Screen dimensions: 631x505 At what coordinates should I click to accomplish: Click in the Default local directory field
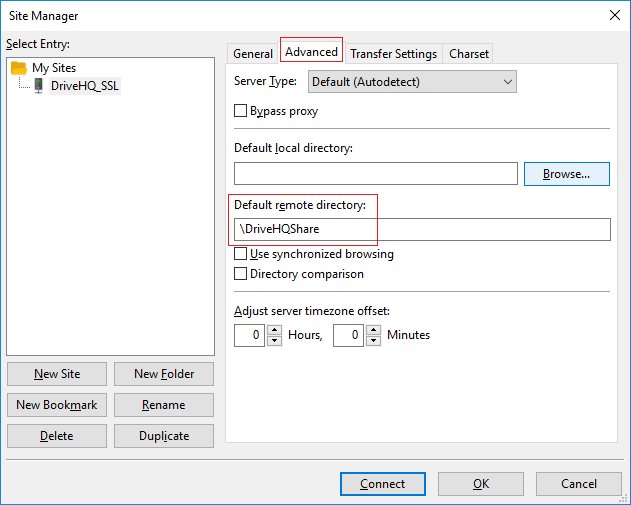[375, 174]
